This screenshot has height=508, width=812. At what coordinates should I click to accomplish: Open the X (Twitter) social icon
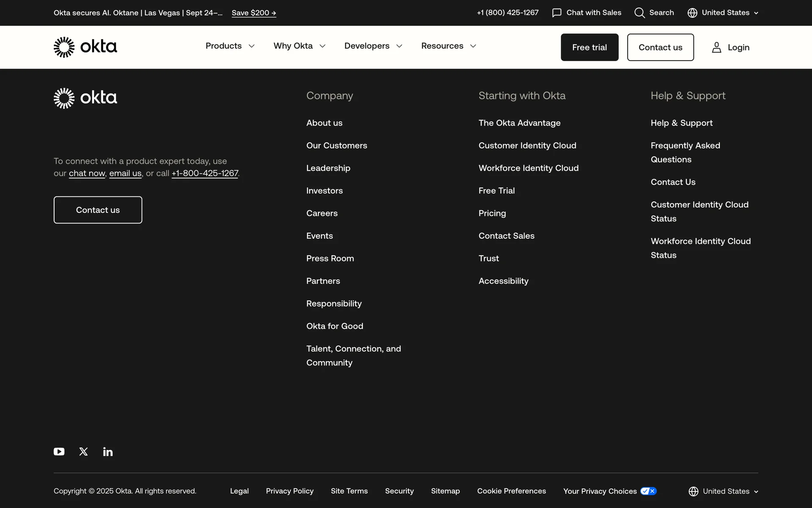[83, 452]
